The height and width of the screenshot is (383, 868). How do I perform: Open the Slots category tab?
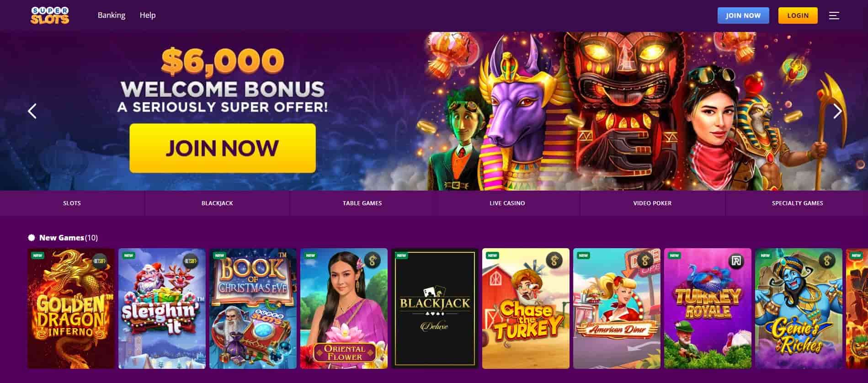pyautogui.click(x=72, y=203)
